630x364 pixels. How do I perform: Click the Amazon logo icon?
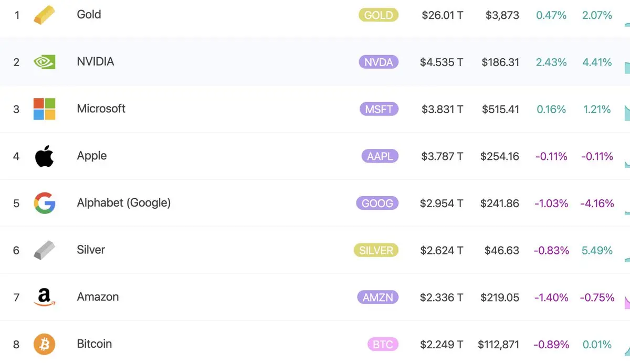(44, 297)
